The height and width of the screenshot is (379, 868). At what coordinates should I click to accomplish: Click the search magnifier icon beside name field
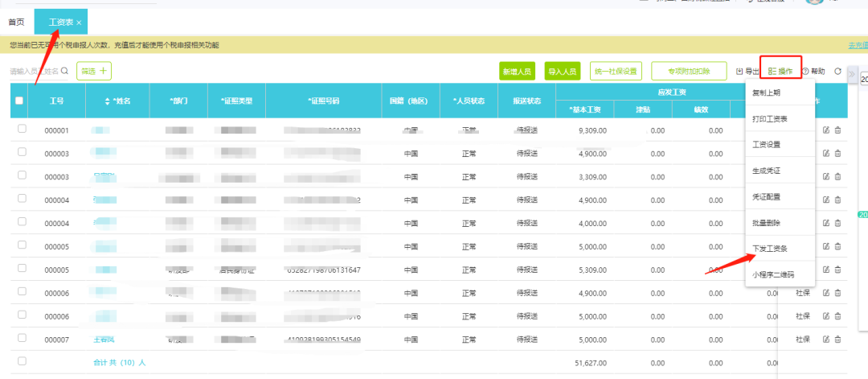pyautogui.click(x=64, y=72)
